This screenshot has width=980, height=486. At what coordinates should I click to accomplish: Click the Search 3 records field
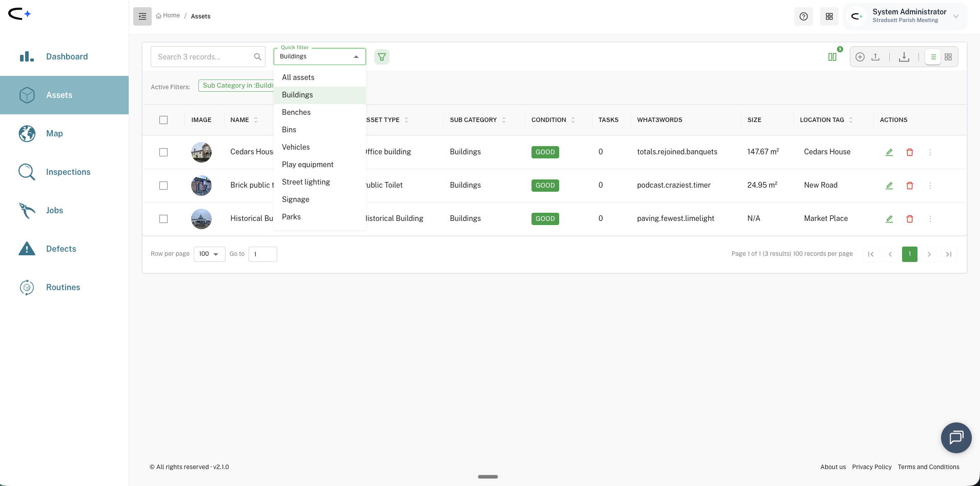[x=208, y=57]
